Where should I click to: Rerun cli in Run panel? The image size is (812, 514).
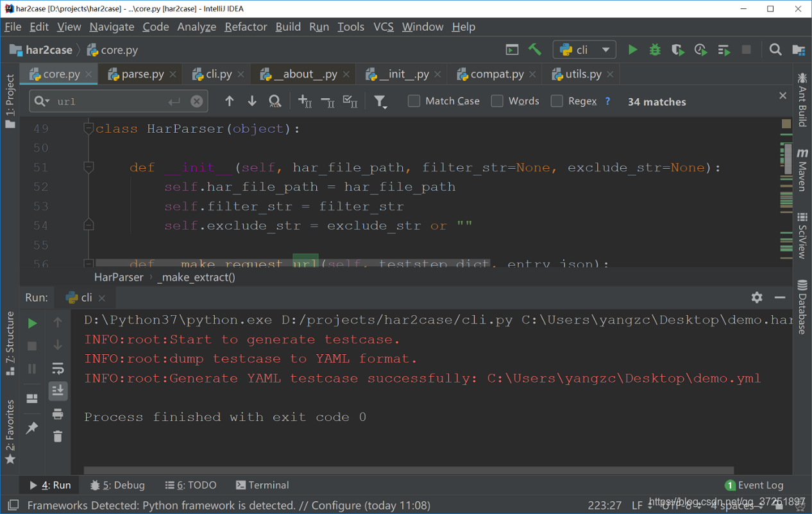coord(32,323)
